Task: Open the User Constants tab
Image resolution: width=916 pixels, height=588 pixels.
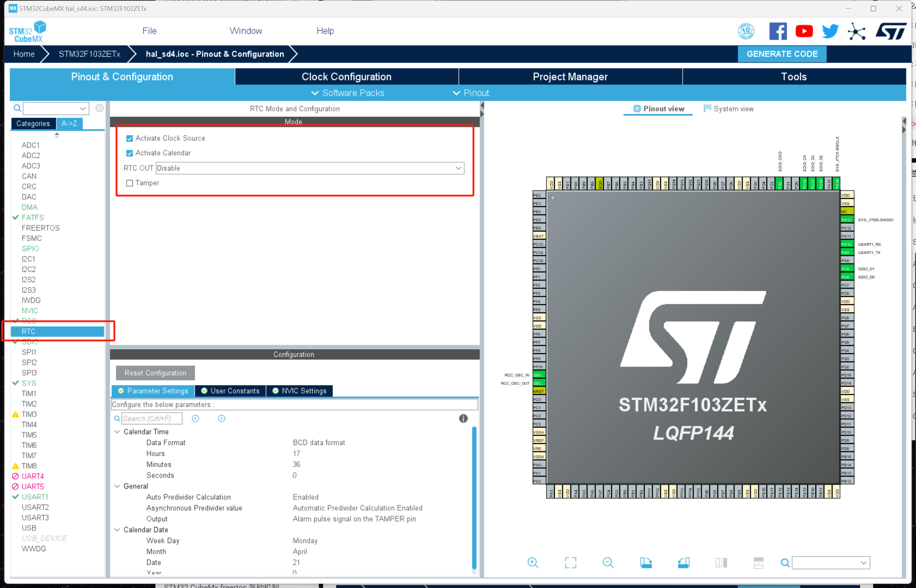Action: point(230,391)
